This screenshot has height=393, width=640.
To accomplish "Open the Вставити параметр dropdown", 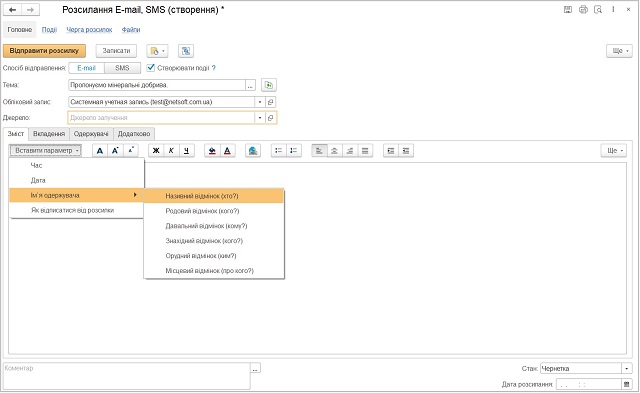I will 45,151.
